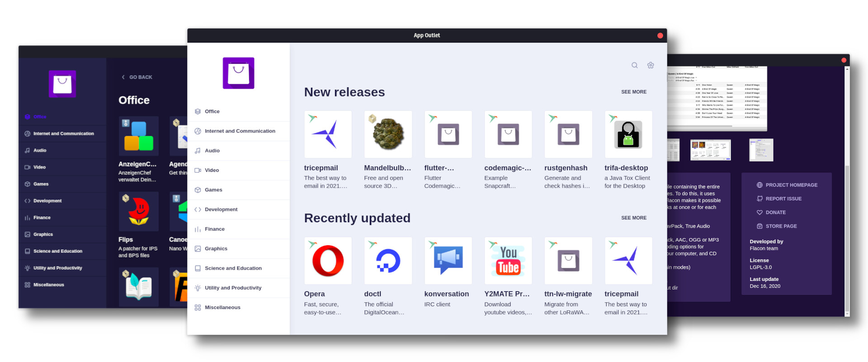This screenshot has height=362, width=868.
Task: Click Donate in Flacon details window
Action: point(771,213)
